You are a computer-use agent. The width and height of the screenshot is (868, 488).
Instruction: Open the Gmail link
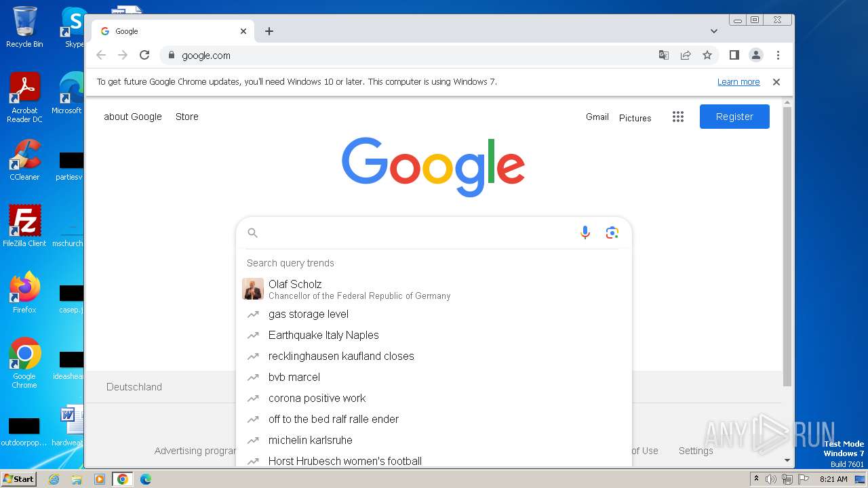click(x=597, y=117)
